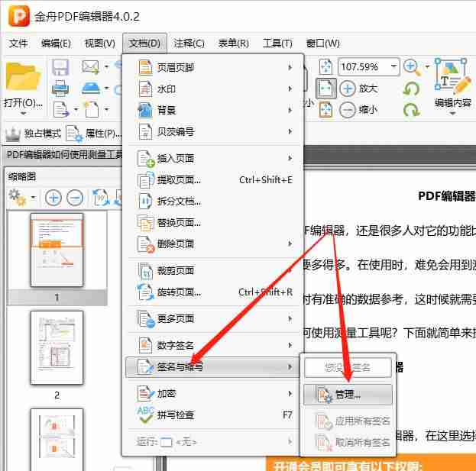476x471 pixels.
Task: Select 页眉页脚 menu entry
Action: pyautogui.click(x=212, y=67)
